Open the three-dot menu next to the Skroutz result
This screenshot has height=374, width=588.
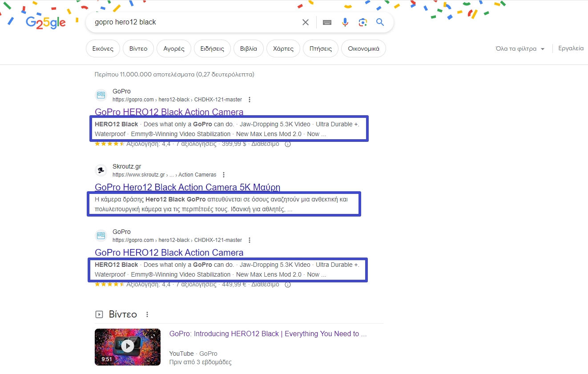coord(224,175)
